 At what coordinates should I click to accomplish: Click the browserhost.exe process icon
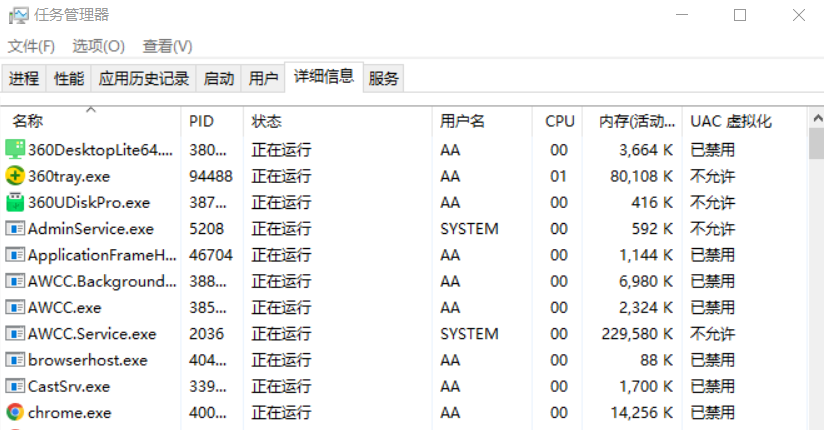click(15, 360)
